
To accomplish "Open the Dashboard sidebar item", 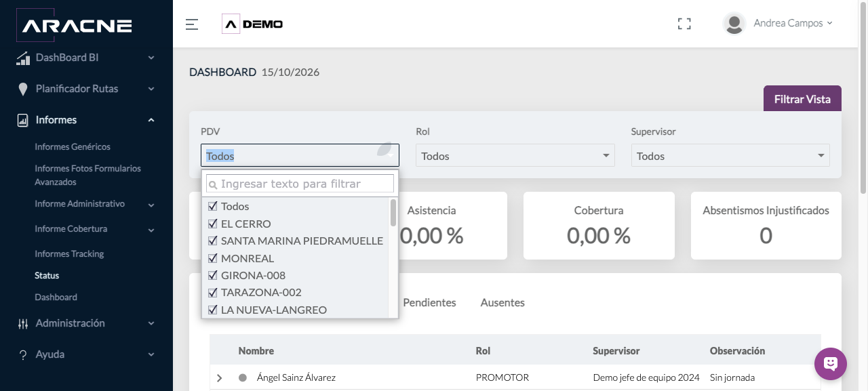I will tap(56, 297).
